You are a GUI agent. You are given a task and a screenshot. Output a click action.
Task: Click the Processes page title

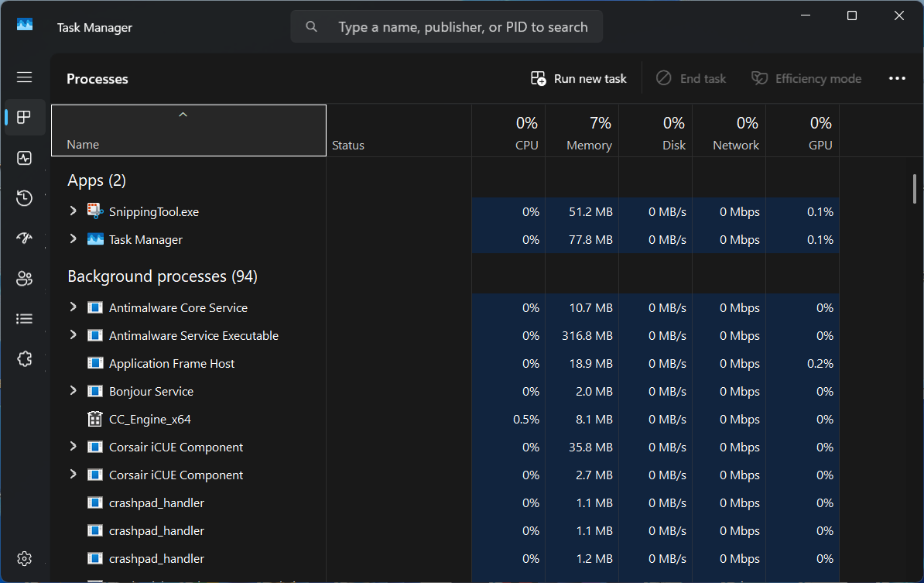98,79
